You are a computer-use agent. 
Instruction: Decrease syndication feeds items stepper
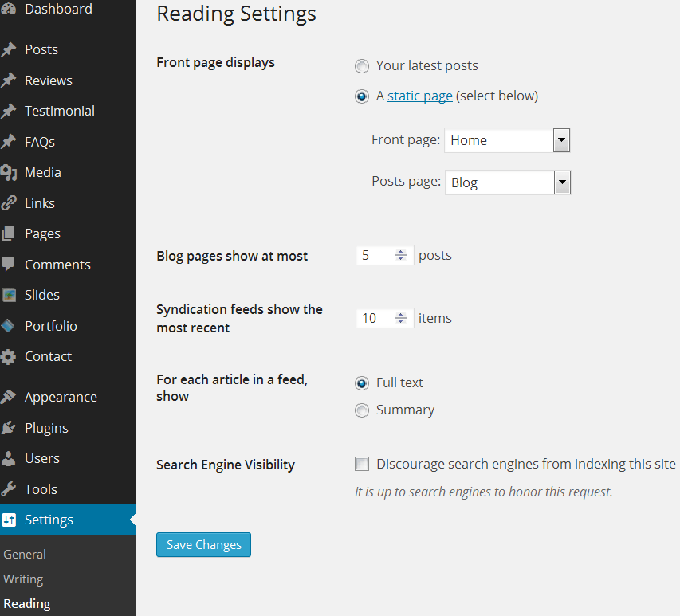401,322
